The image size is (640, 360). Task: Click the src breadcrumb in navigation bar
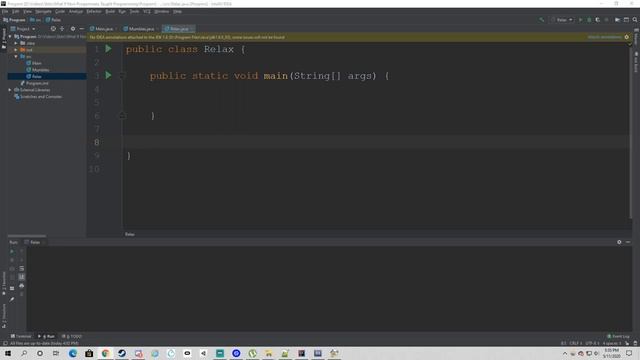pyautogui.click(x=36, y=20)
